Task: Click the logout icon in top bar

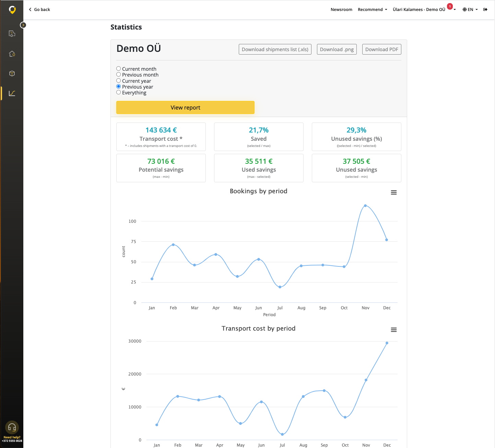Action: tap(485, 10)
